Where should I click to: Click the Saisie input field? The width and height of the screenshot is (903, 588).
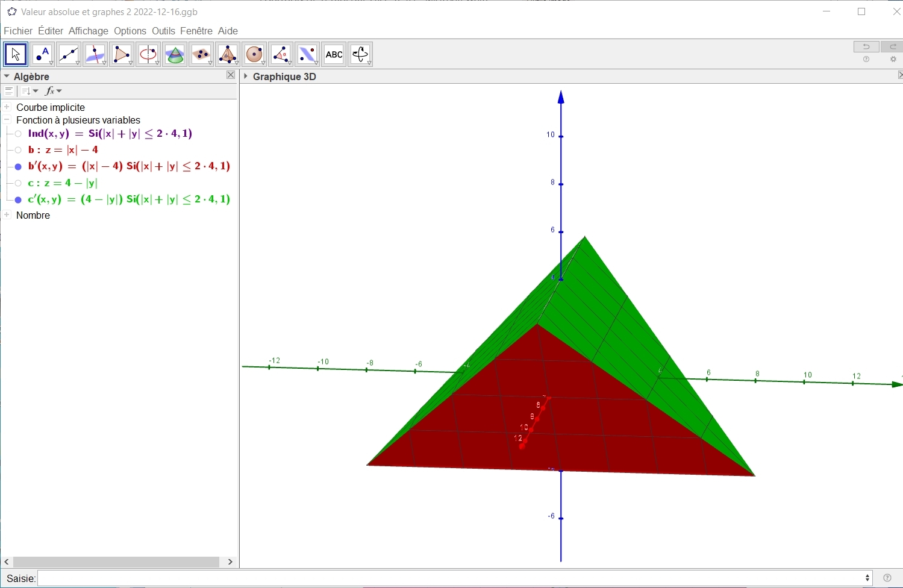452,578
